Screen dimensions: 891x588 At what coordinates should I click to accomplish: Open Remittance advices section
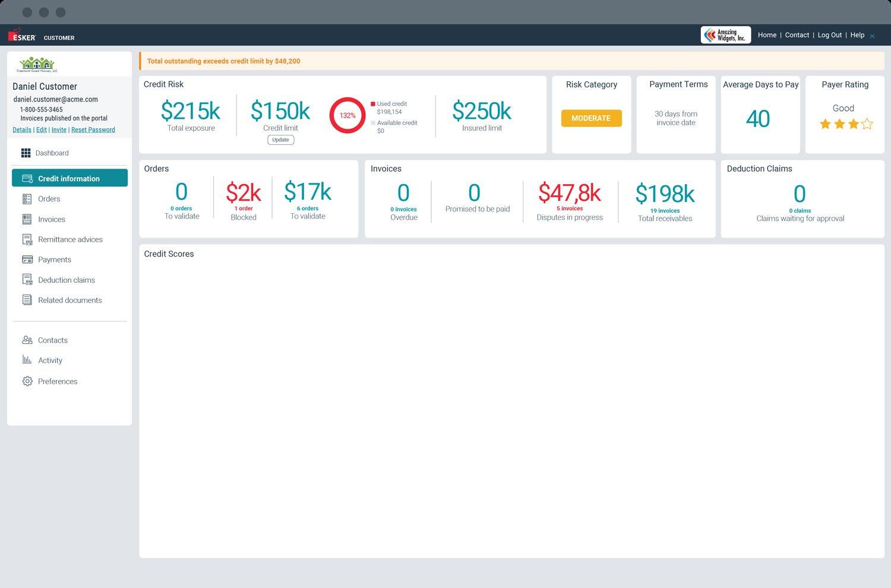(x=69, y=239)
